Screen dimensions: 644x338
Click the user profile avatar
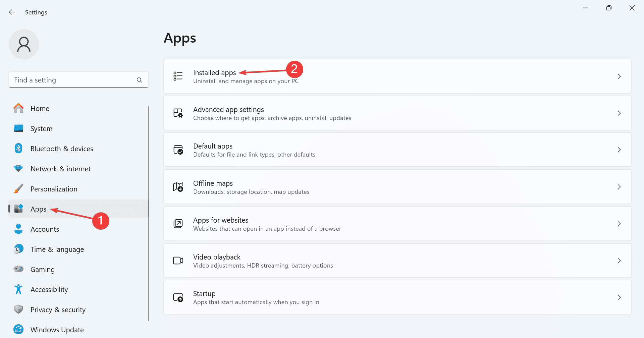[24, 44]
